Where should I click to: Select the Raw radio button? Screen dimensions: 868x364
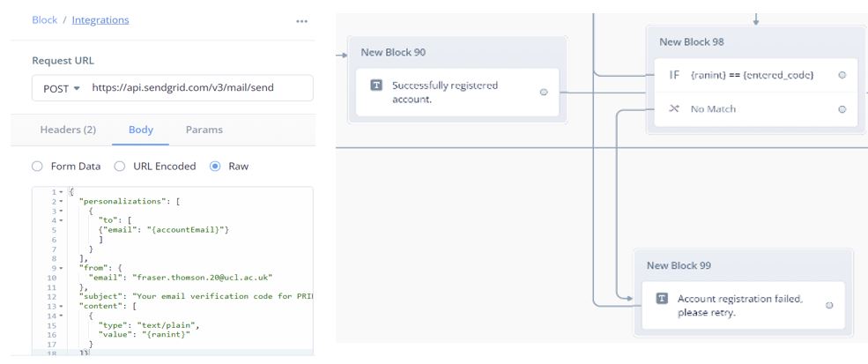pos(215,166)
